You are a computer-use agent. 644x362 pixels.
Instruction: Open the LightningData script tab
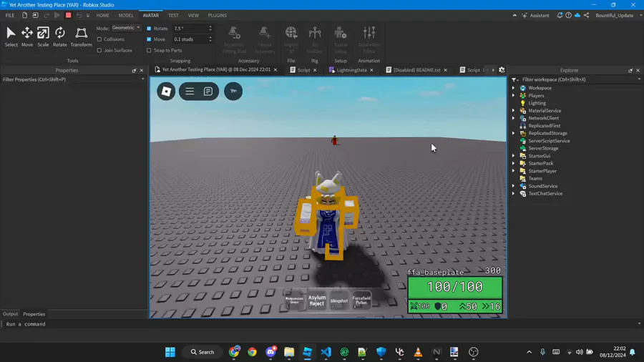tap(351, 70)
